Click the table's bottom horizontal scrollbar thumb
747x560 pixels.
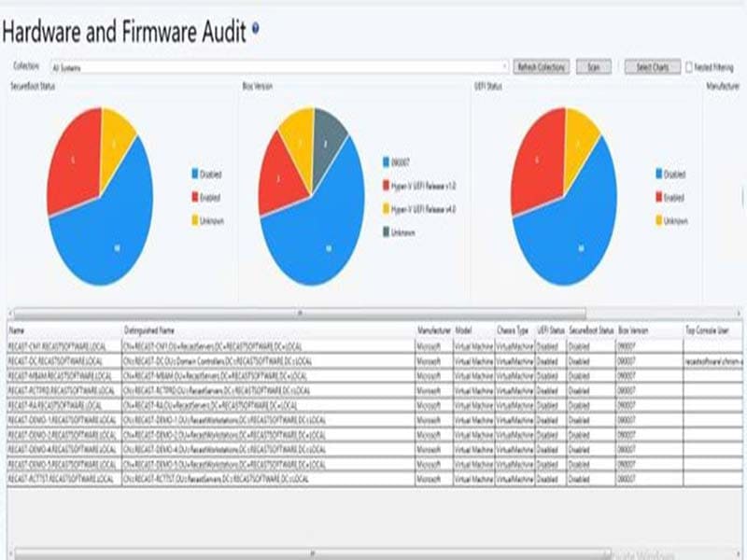313,554
